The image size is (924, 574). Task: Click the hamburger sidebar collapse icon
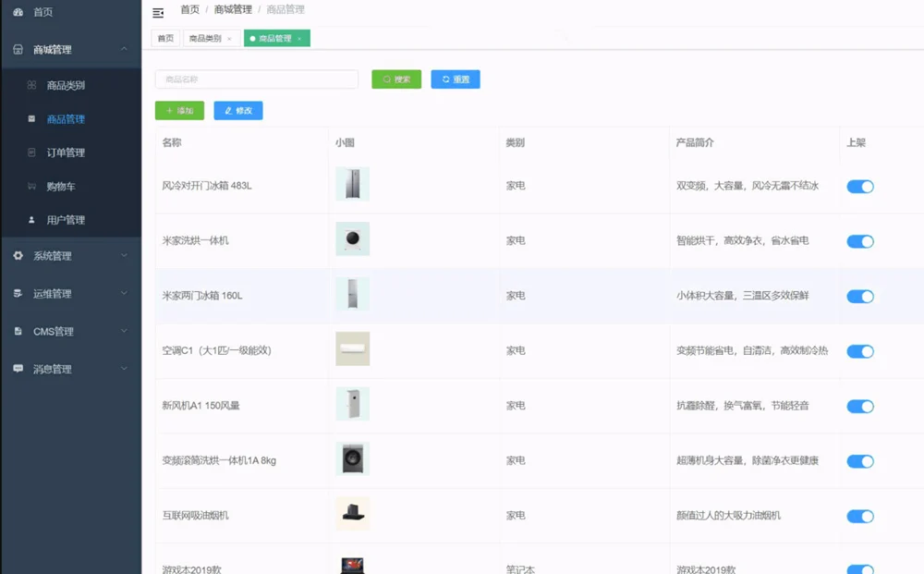158,12
